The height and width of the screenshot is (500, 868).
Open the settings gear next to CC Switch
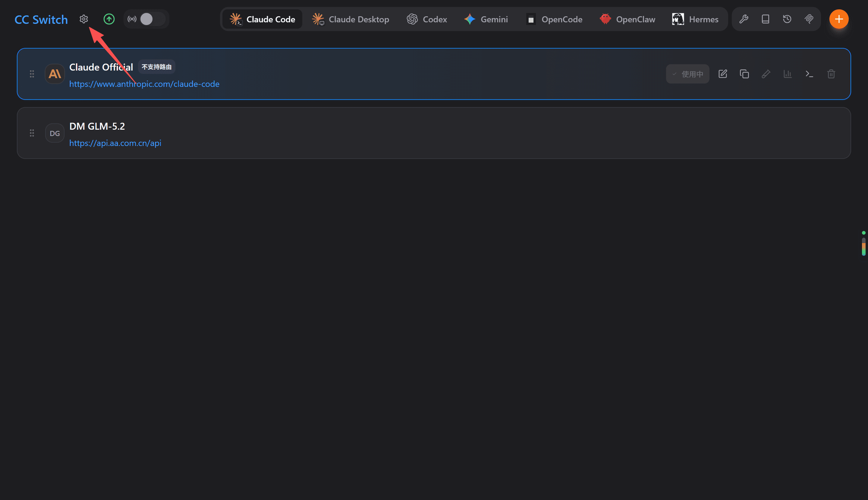tap(84, 19)
